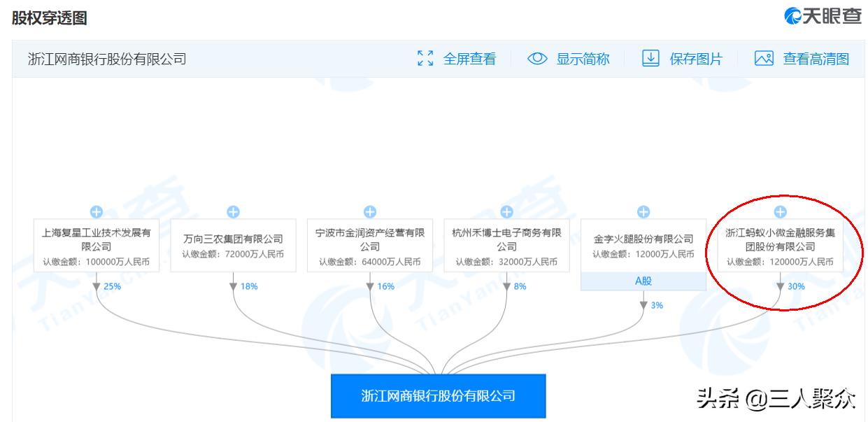Image resolution: width=868 pixels, height=422 pixels.
Task: Click the 浙江网商银行股份有限公司 bottom node
Action: click(439, 395)
